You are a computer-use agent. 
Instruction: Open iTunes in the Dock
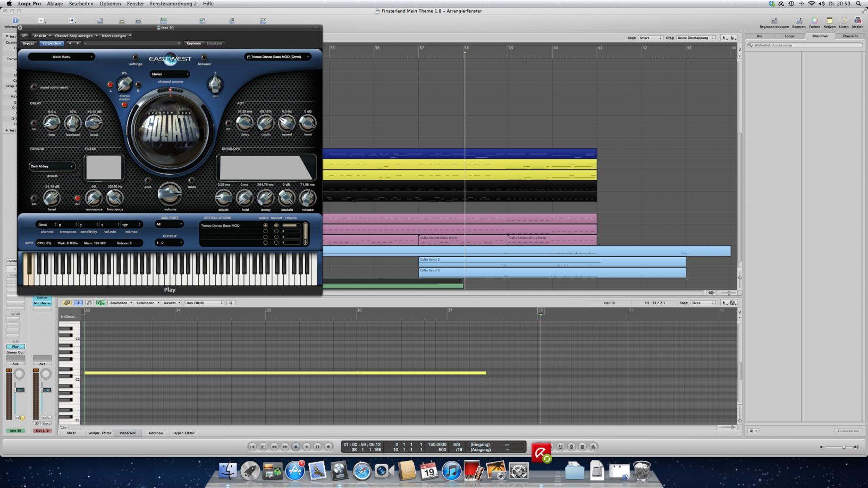click(451, 471)
